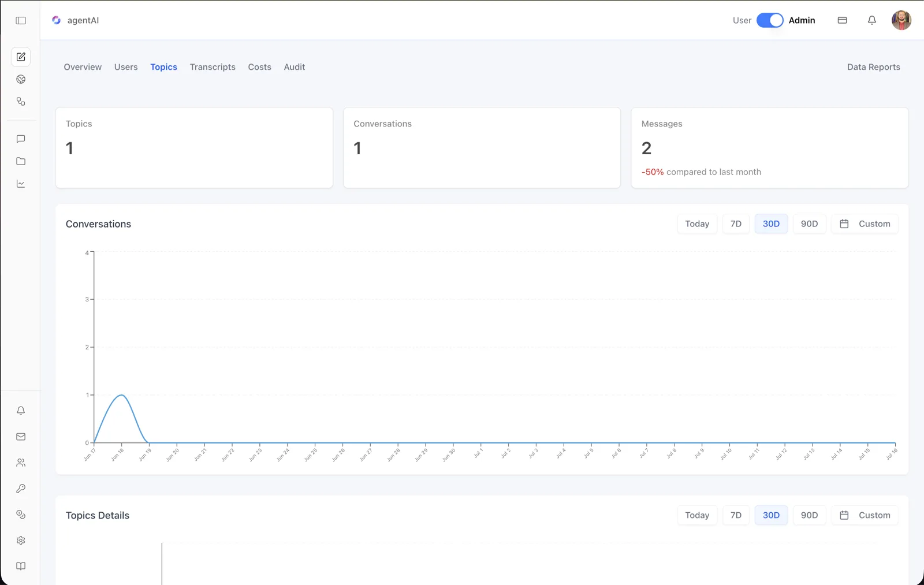Click the Topics Details heading

pyautogui.click(x=98, y=516)
